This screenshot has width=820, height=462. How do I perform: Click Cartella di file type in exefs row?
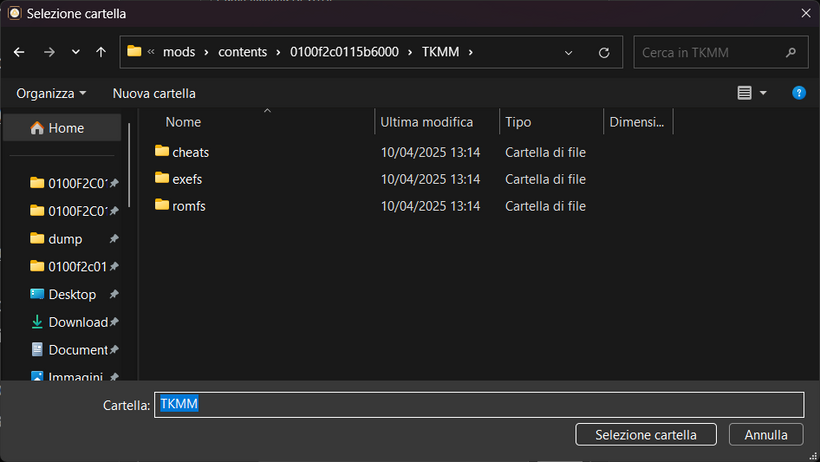[545, 179]
